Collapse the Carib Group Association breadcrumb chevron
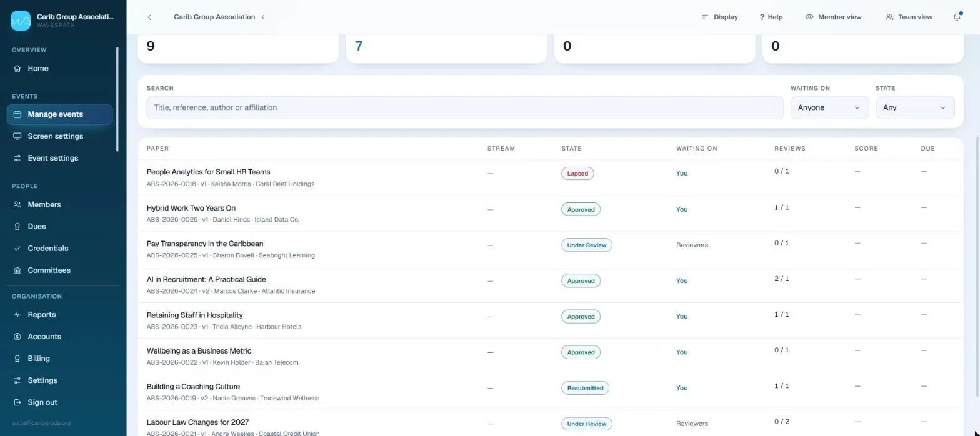 [263, 17]
